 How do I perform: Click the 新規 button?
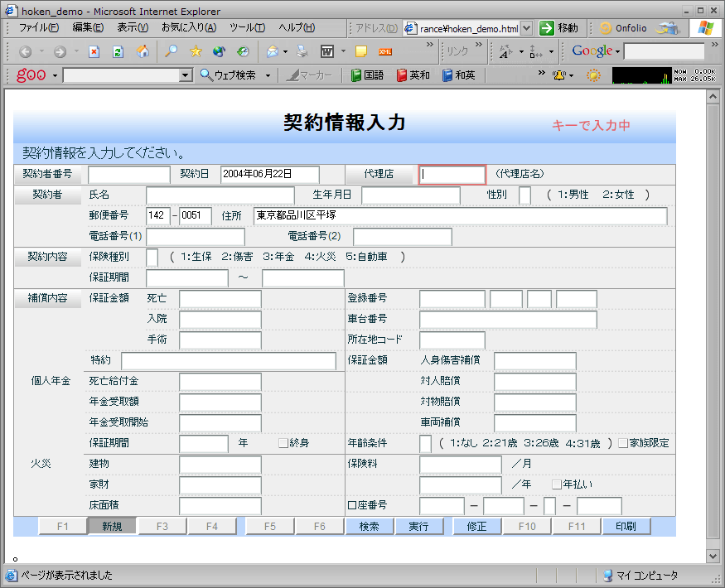pos(112,527)
